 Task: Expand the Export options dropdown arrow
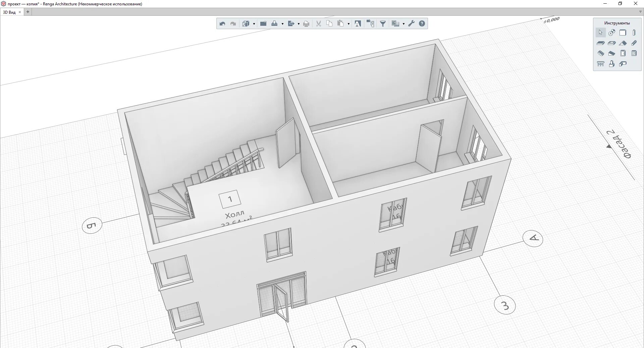(x=299, y=24)
